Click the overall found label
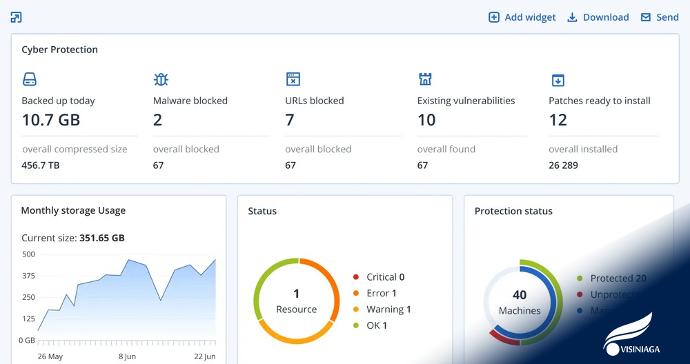 tap(446, 149)
